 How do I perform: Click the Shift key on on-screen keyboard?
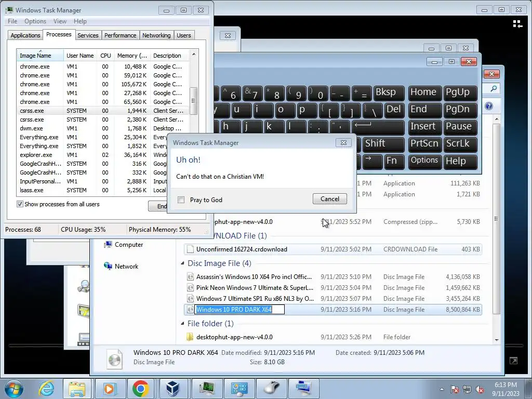(384, 144)
